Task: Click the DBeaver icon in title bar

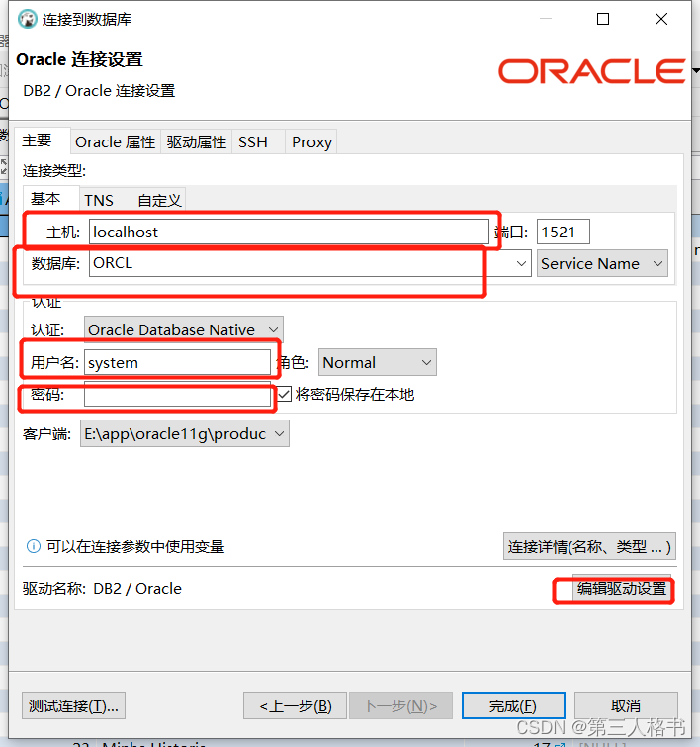Action: pyautogui.click(x=27, y=19)
